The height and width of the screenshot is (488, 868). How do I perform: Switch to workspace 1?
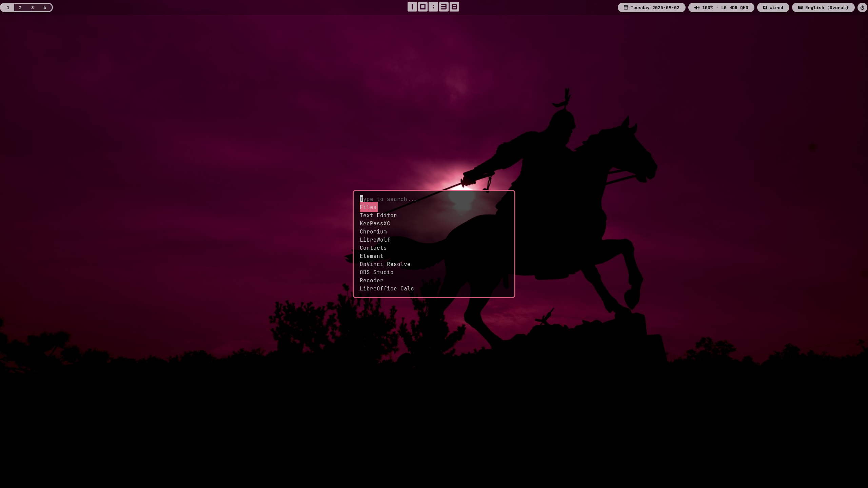(x=8, y=7)
